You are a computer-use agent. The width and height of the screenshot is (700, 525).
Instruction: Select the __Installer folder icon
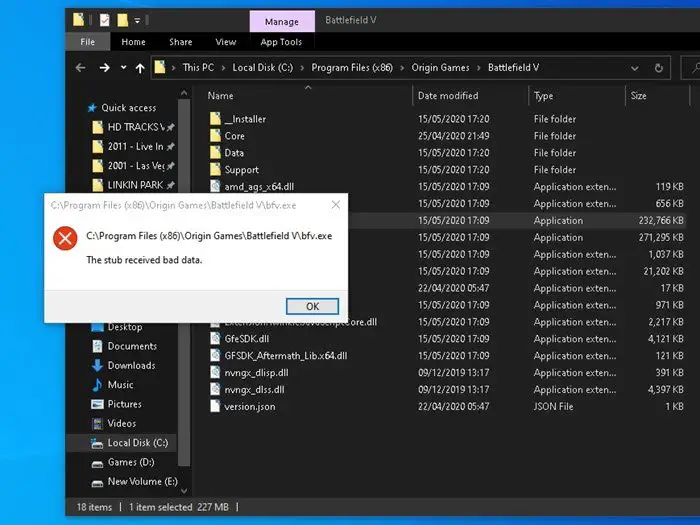tap(215, 119)
